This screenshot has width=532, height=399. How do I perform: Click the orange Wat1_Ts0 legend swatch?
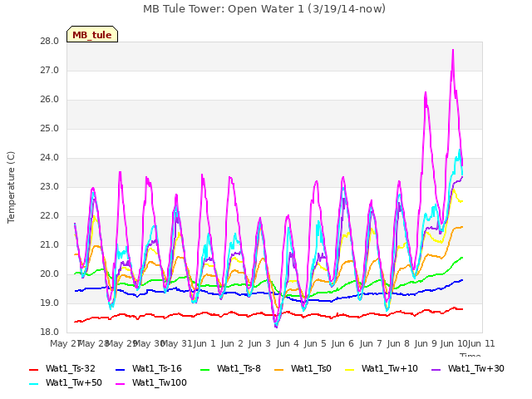pos(279,369)
